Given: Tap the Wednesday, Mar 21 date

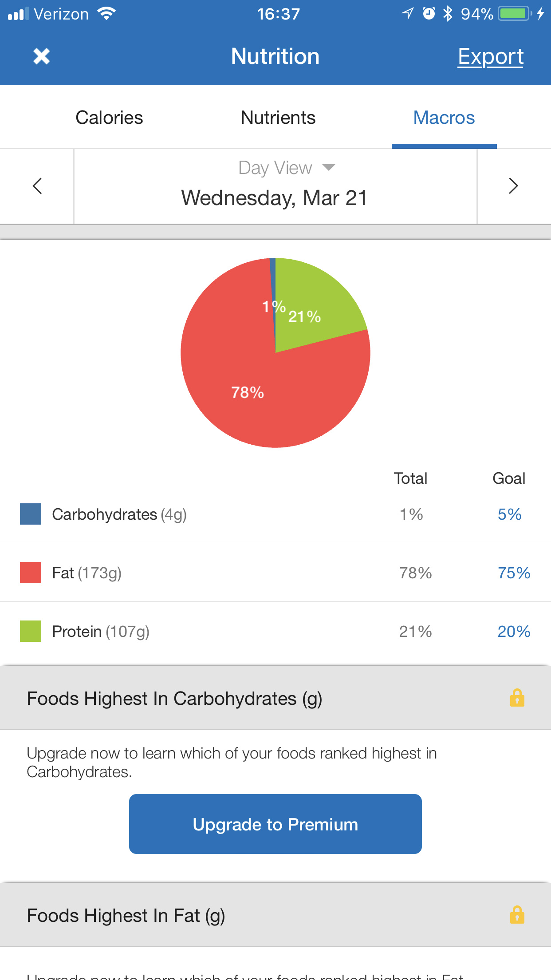Looking at the screenshot, I should pos(275,198).
